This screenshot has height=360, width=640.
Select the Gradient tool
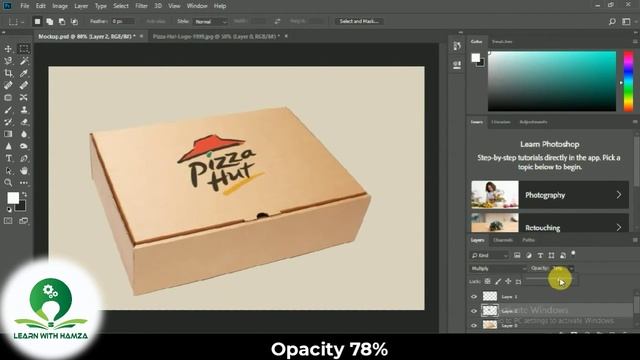coord(8,134)
